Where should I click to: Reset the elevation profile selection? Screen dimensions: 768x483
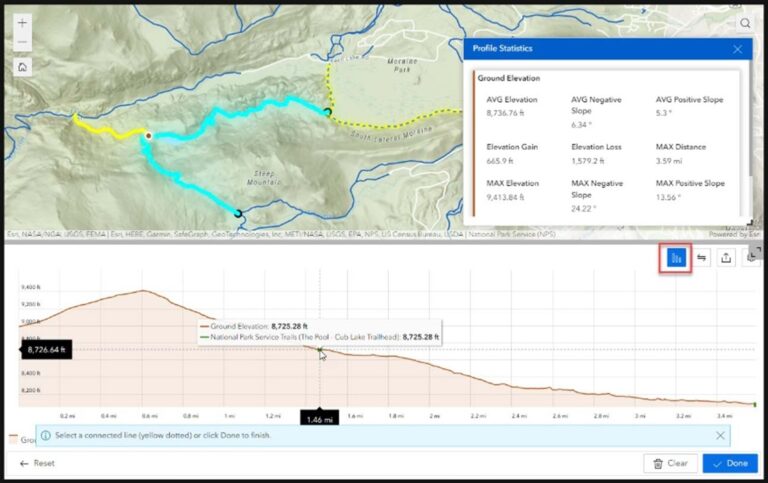click(x=38, y=463)
